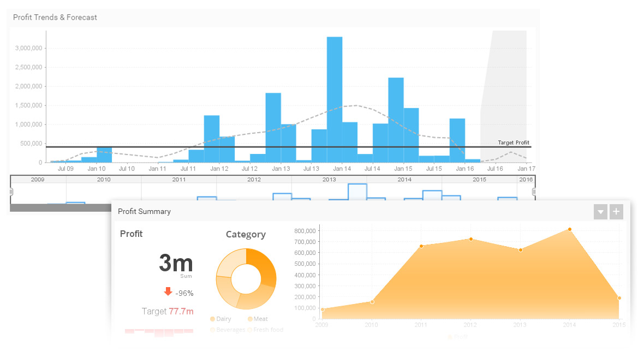Select the tallest bar near Jan 14
Image resolution: width=644 pixels, height=363 pixels.
click(335, 100)
